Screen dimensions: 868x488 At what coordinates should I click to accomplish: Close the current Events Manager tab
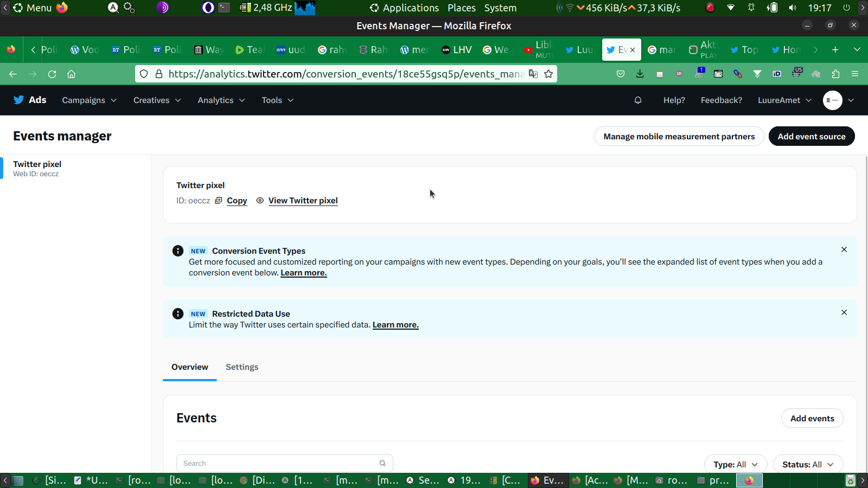(633, 50)
